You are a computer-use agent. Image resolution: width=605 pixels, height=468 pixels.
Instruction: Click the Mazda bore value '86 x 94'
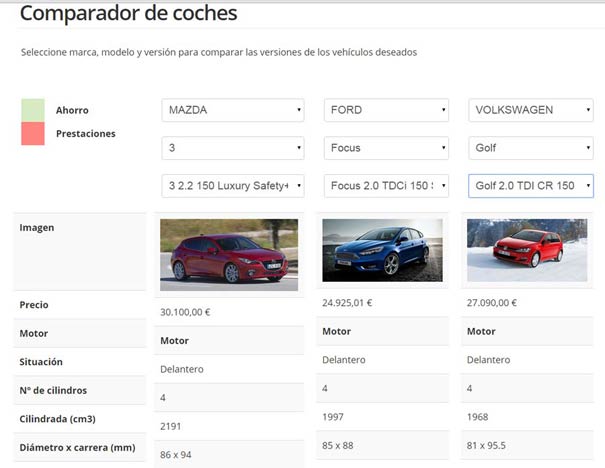[x=176, y=455]
